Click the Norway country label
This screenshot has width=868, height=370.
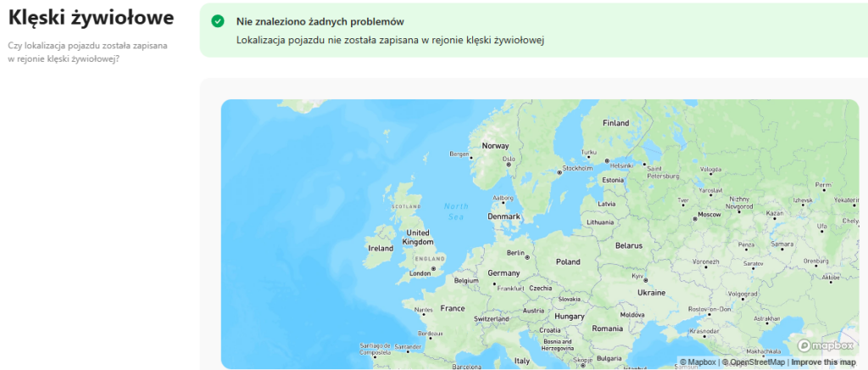(x=495, y=146)
